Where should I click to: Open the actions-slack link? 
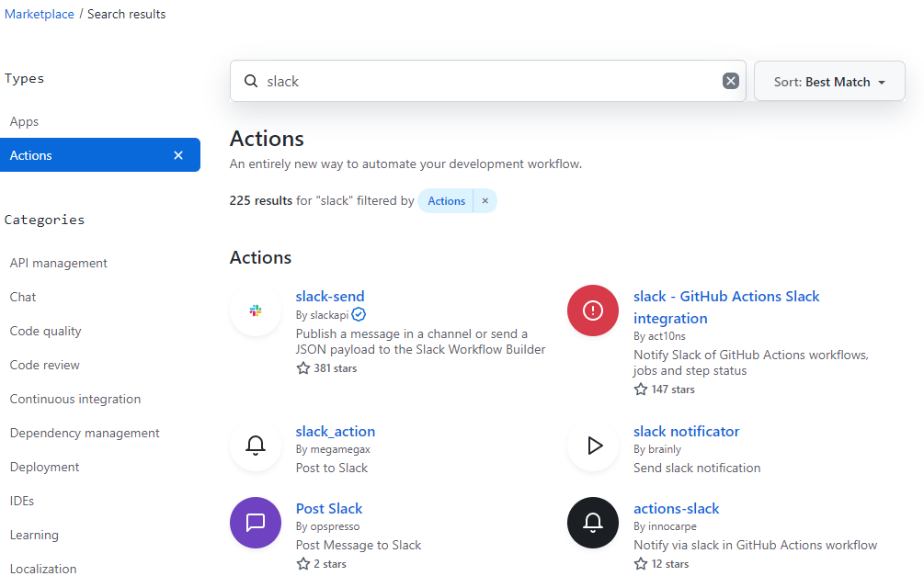pos(676,509)
